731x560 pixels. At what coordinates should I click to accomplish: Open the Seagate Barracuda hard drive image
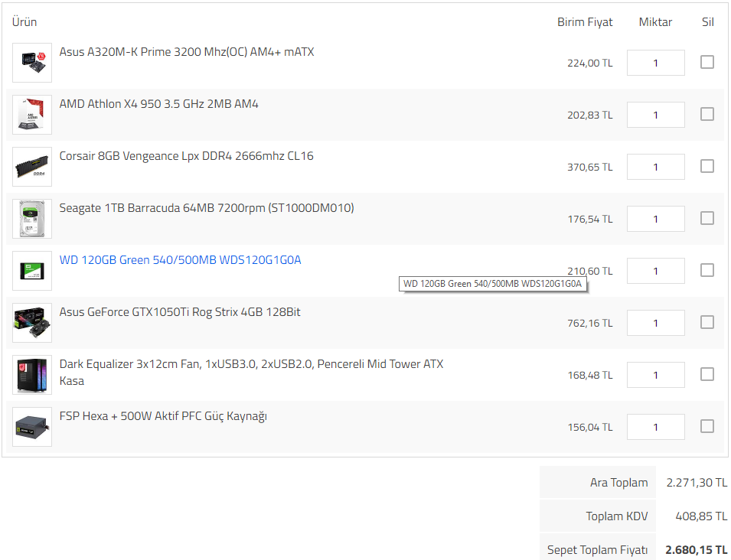32,219
